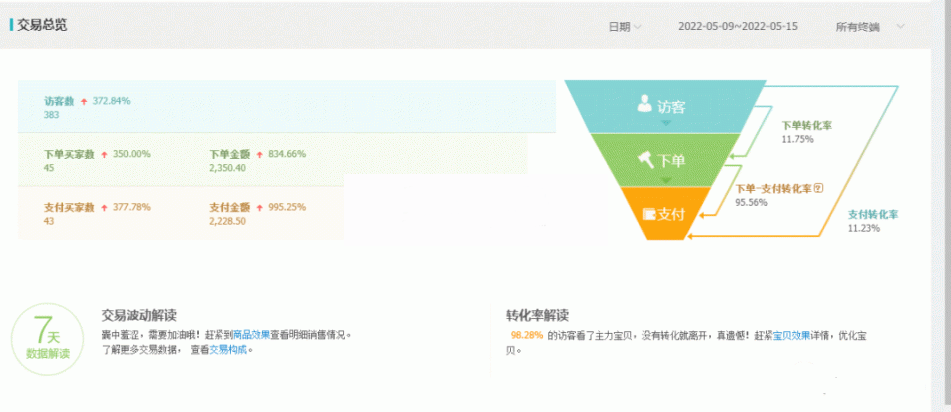Open the 宝贝效果 link
Image resolution: width=951 pixels, height=412 pixels.
(x=791, y=335)
